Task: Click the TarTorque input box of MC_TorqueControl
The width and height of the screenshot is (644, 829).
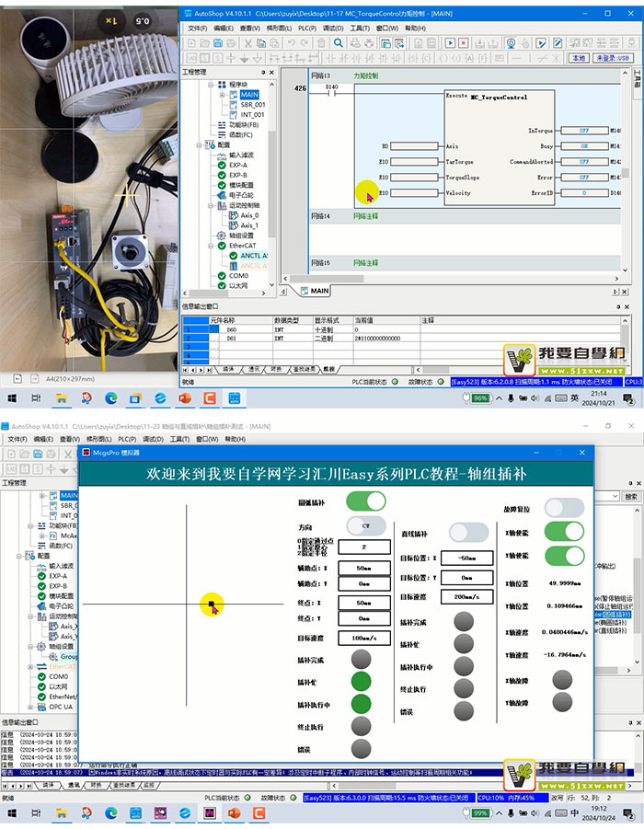Action: (414, 162)
